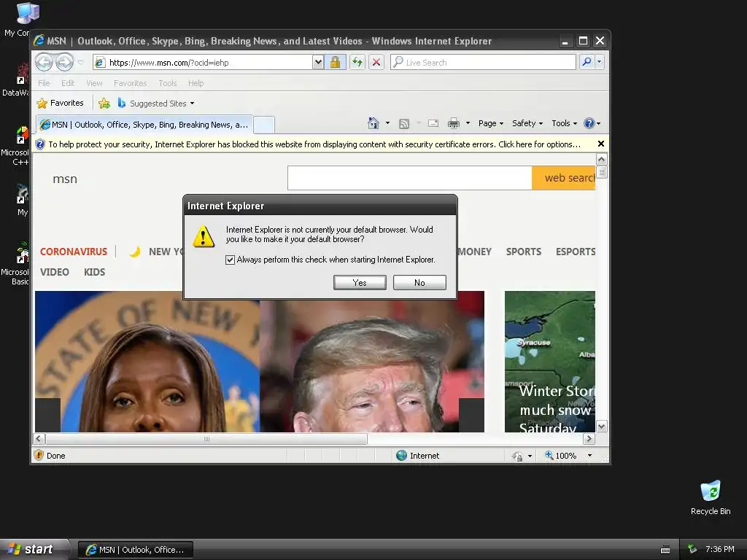Click the vertical scrollbar down arrow
Viewport: 747px width, 560px height.
[x=602, y=426]
